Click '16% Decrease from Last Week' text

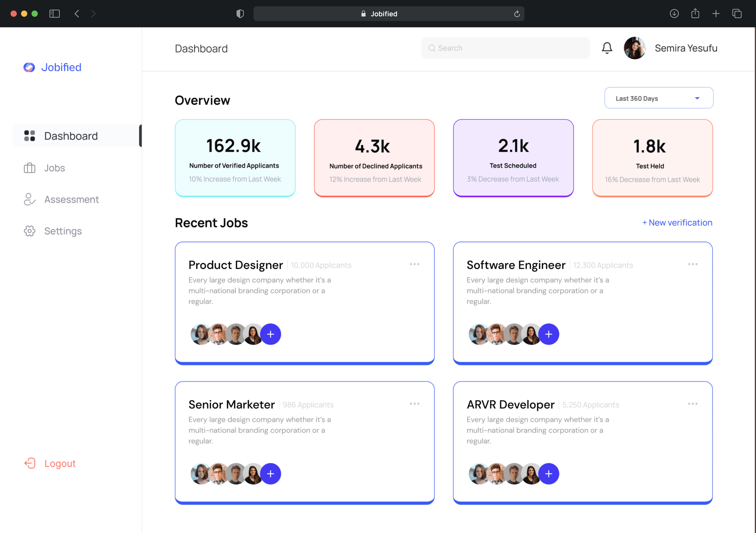tap(652, 180)
